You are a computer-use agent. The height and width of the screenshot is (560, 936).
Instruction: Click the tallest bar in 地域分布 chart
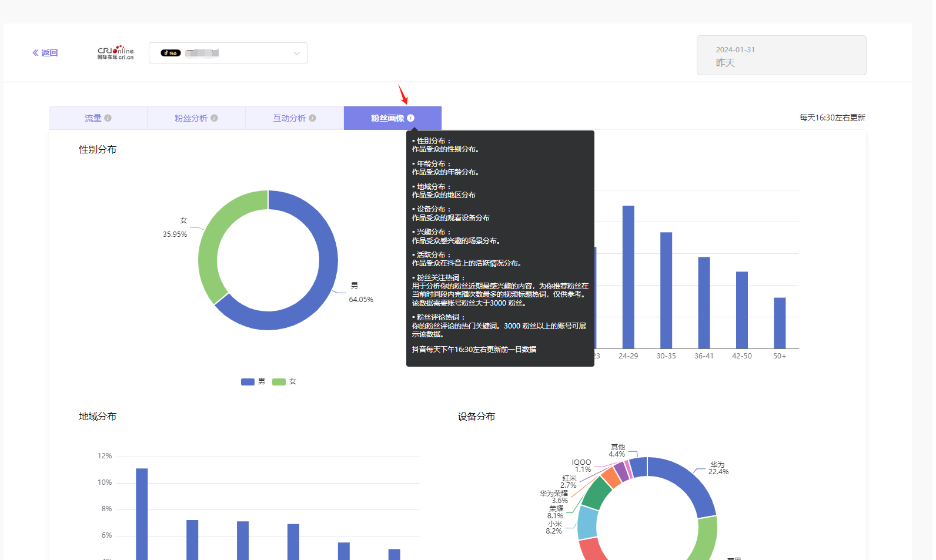(x=142, y=514)
